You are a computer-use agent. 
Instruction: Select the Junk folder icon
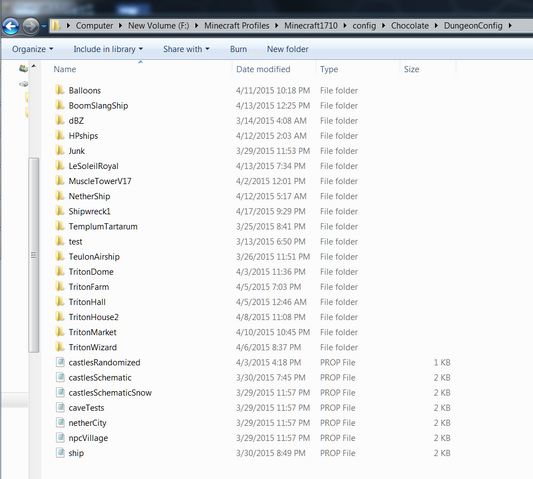tap(60, 150)
